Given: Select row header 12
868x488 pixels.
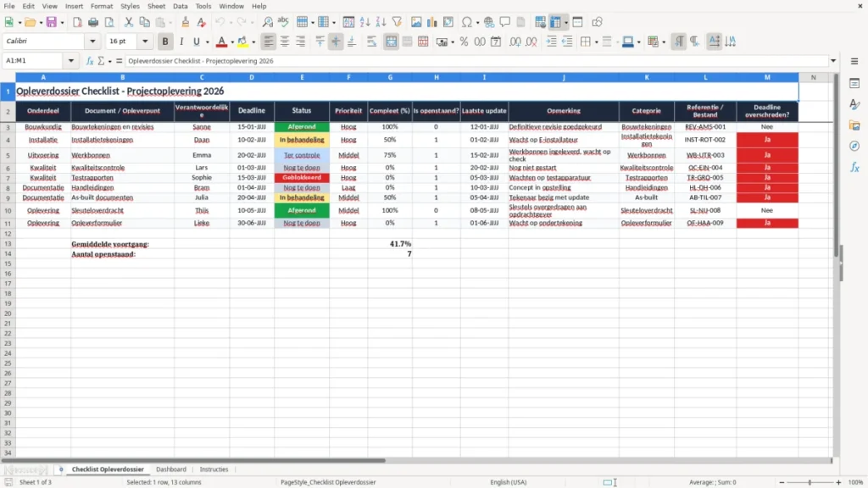Looking at the screenshot, I should tap(8, 234).
